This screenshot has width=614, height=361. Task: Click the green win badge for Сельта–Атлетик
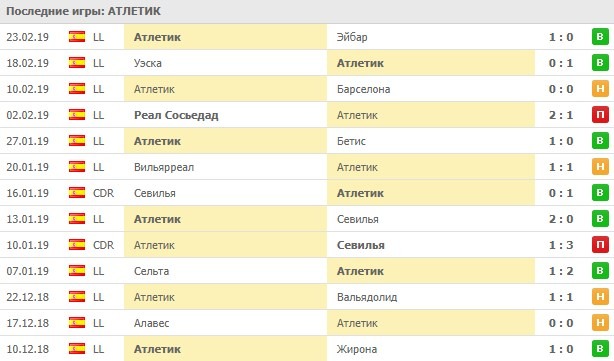tap(600, 271)
